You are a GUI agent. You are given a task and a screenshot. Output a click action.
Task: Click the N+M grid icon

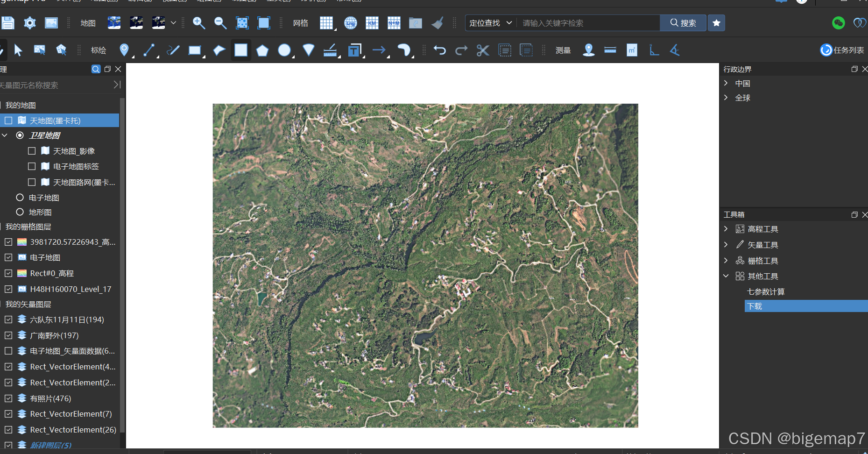coord(394,23)
